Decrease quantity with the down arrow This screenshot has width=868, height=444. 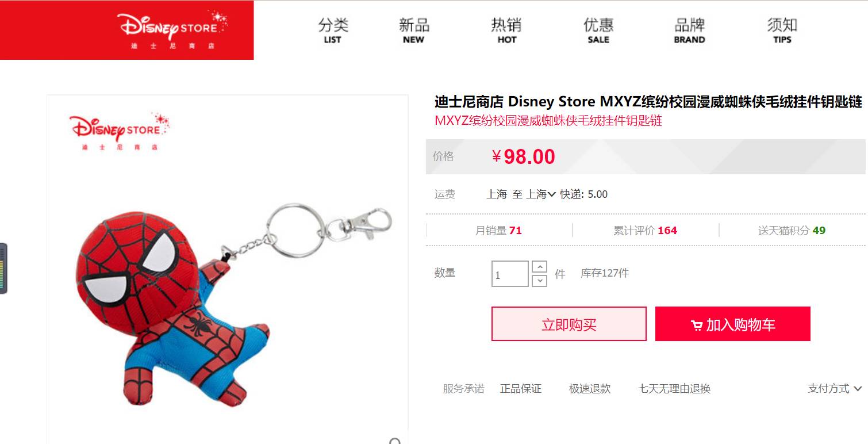[x=539, y=281]
